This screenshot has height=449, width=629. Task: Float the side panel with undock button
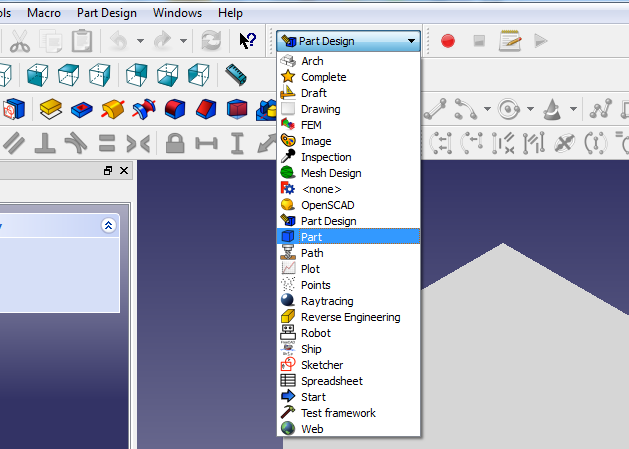(108, 171)
